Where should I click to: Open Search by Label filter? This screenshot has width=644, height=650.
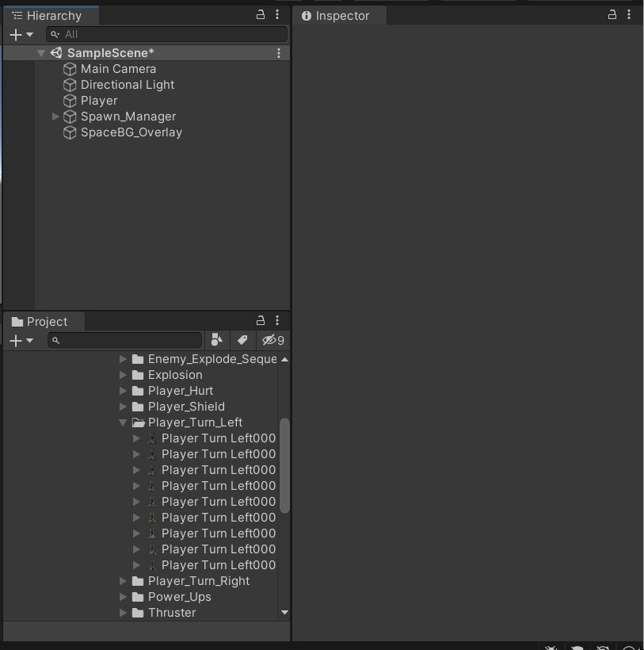pos(242,340)
